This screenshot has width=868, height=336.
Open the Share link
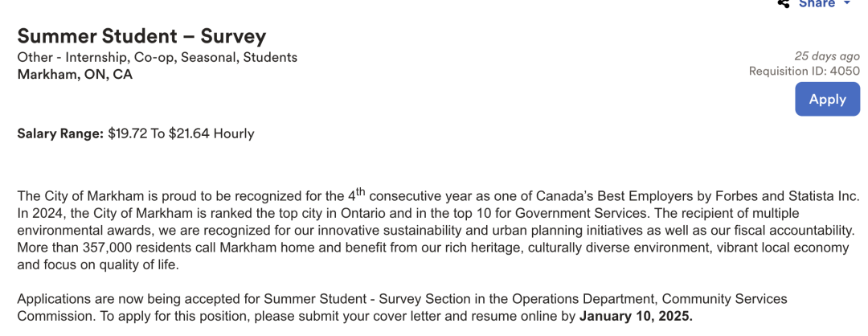pos(817,4)
